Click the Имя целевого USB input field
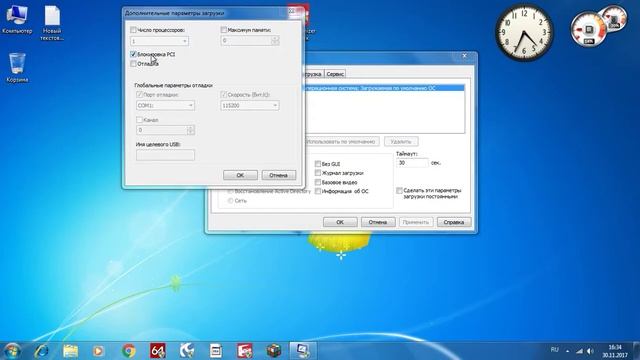640x360 pixels. coord(165,155)
